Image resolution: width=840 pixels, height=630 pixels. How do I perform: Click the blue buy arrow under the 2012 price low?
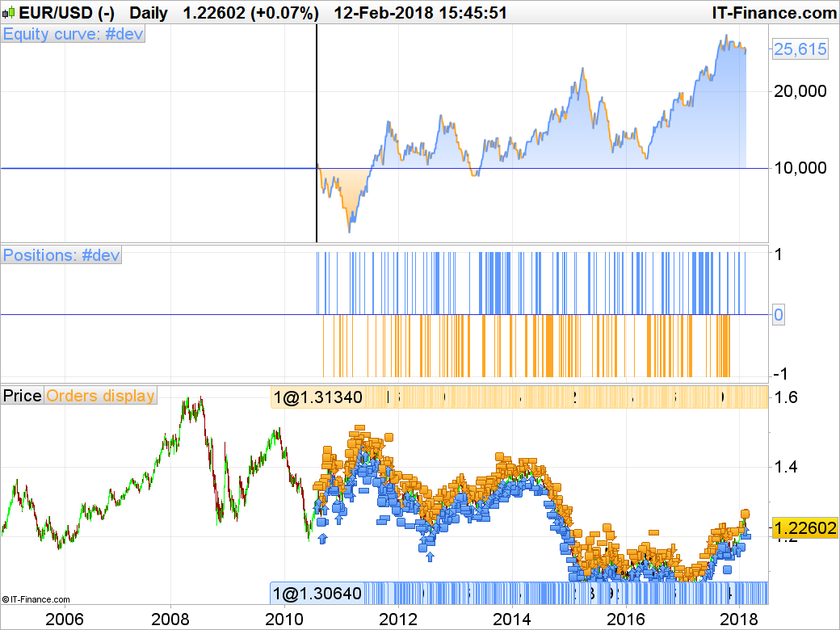[430, 557]
